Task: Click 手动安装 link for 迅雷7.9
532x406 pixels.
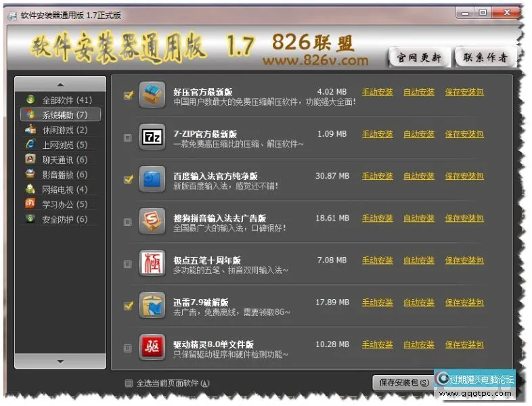Action: (x=377, y=302)
